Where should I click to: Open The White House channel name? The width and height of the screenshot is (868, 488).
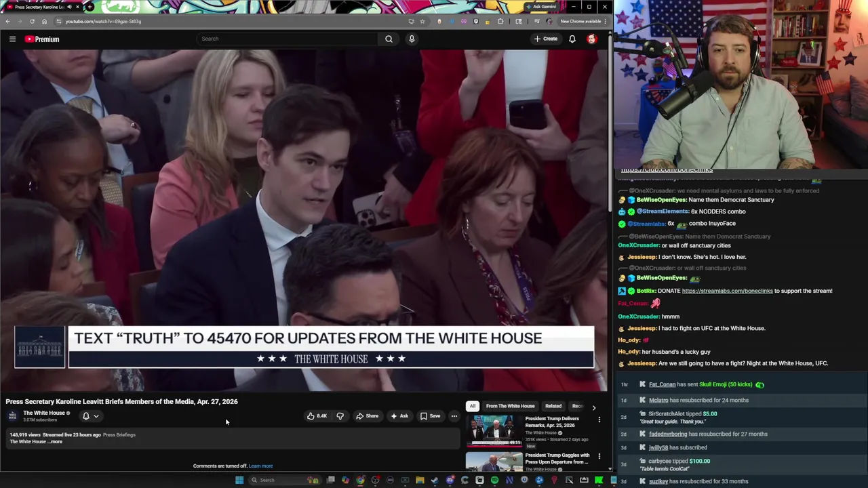click(44, 413)
